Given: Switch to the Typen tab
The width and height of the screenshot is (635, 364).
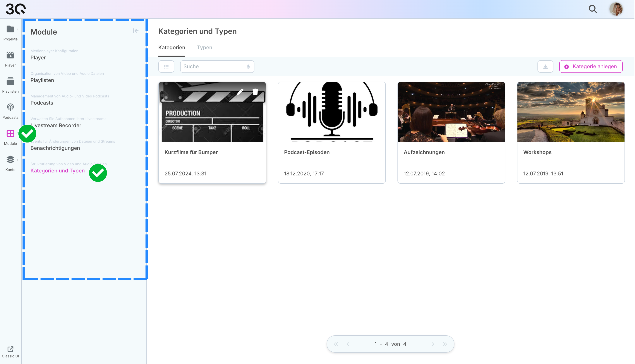Looking at the screenshot, I should [x=205, y=47].
